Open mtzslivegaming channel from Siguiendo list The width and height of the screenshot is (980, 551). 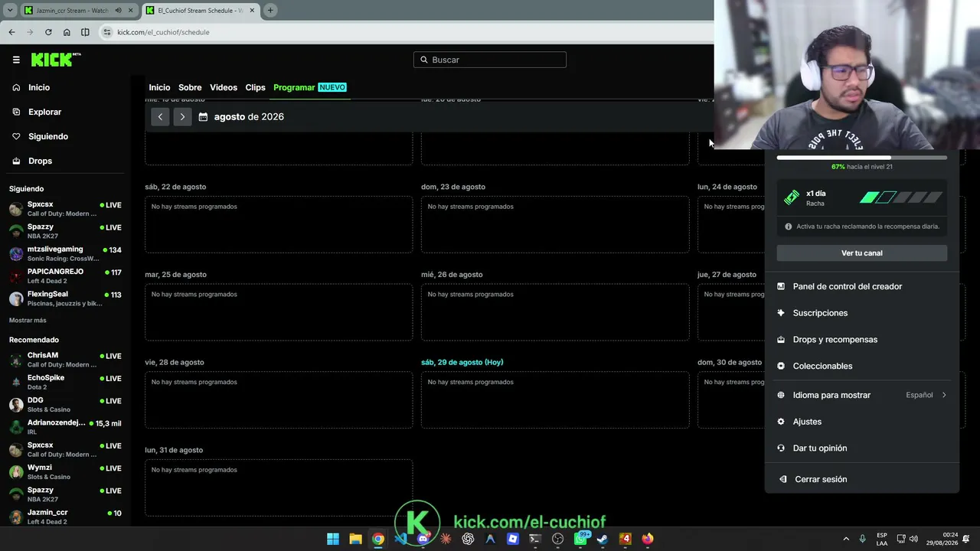[x=66, y=253]
